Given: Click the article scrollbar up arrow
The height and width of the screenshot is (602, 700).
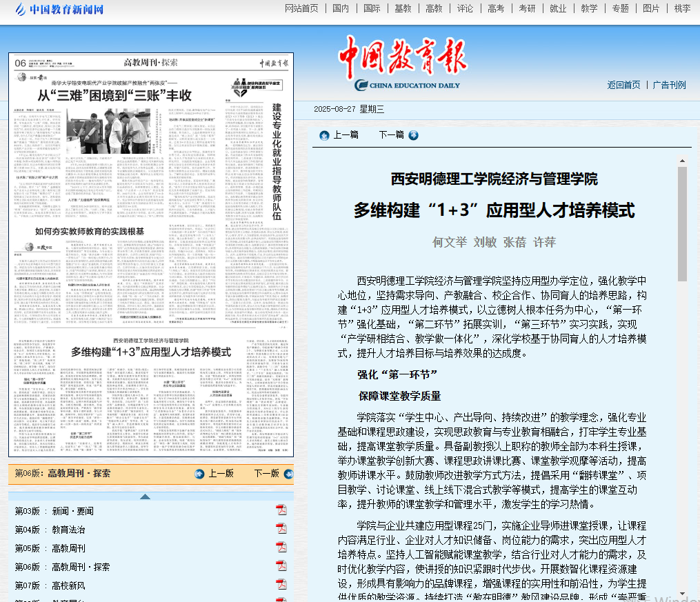Looking at the screenshot, I should tap(682, 160).
